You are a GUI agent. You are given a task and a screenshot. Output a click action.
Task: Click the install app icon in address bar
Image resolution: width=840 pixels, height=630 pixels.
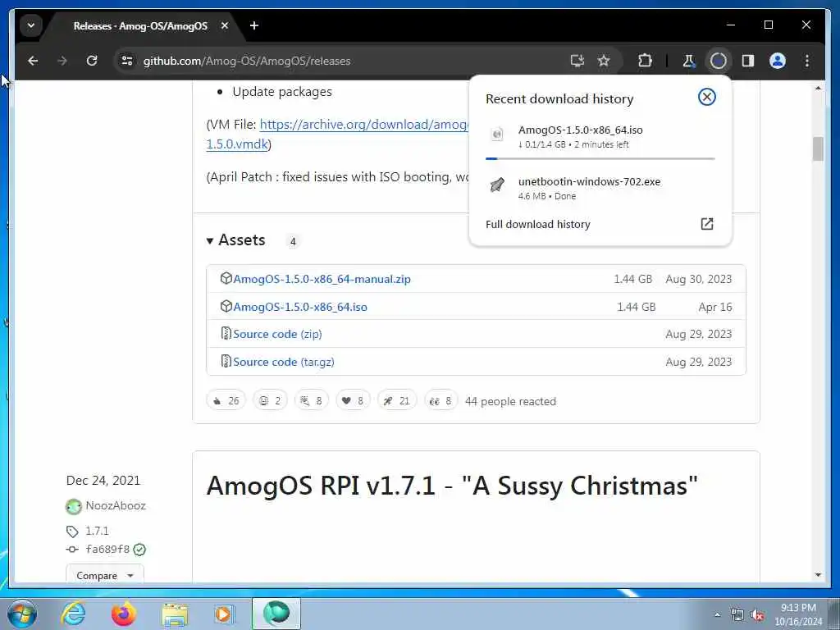(x=577, y=61)
